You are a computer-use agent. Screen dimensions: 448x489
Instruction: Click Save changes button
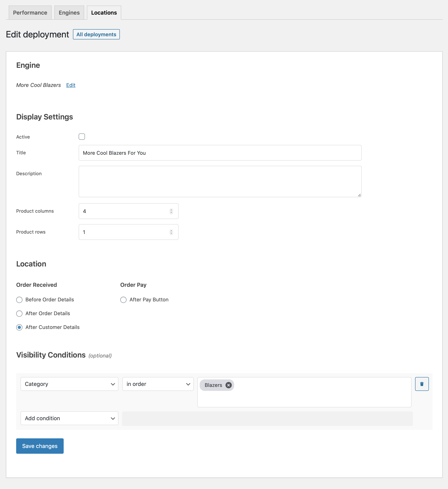[40, 446]
